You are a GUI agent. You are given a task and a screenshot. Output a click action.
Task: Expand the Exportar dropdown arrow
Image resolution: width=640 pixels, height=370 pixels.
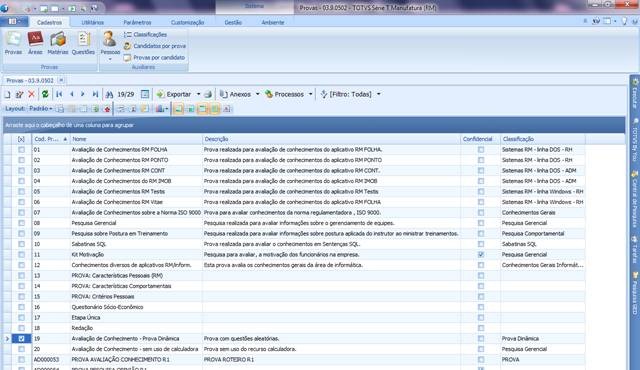click(x=198, y=94)
